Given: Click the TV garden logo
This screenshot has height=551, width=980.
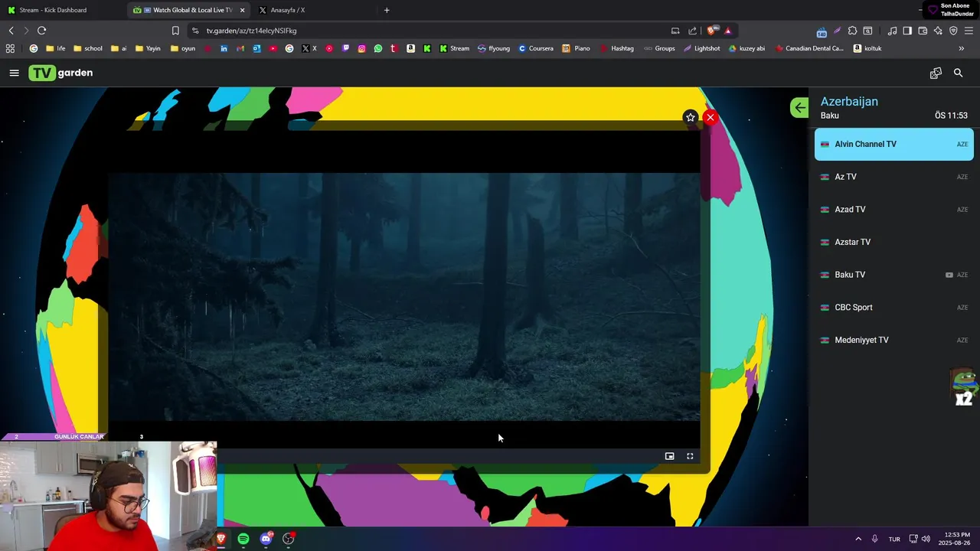Looking at the screenshot, I should click(x=60, y=73).
